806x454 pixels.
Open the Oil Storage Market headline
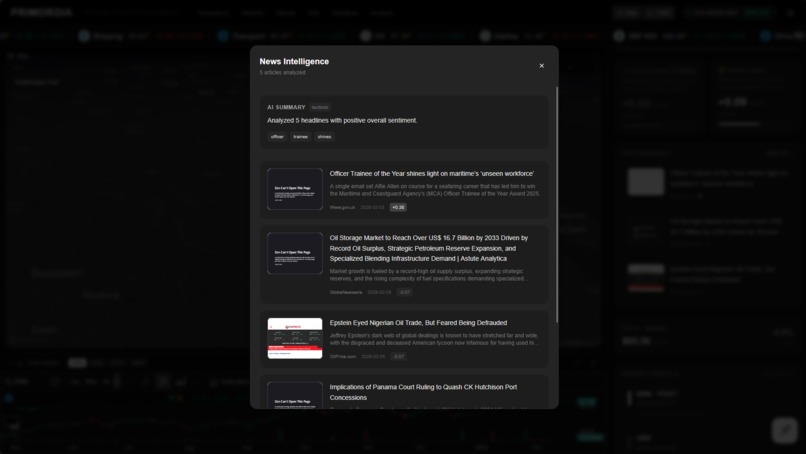[429, 248]
